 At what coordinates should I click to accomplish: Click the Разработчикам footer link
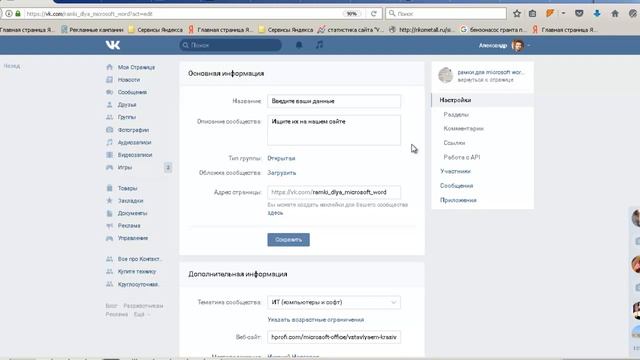[x=143, y=306]
